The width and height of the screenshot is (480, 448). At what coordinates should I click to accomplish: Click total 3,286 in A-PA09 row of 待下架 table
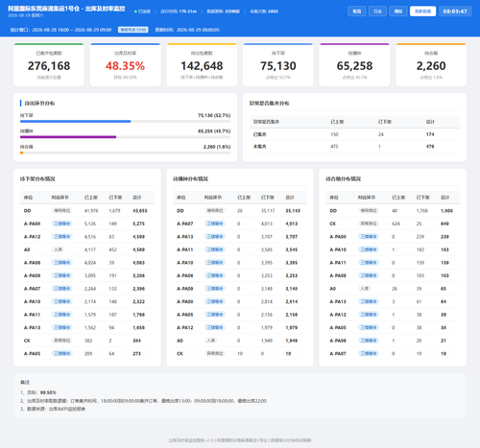138,275
